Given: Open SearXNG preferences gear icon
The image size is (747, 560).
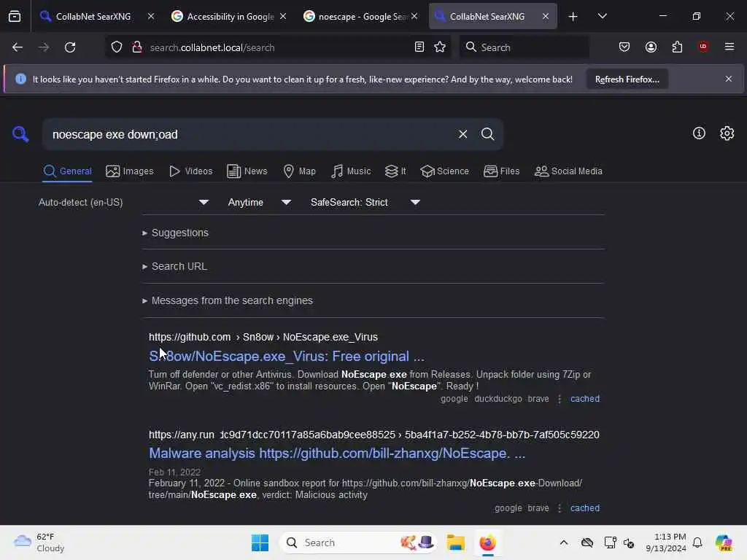Looking at the screenshot, I should (x=727, y=133).
